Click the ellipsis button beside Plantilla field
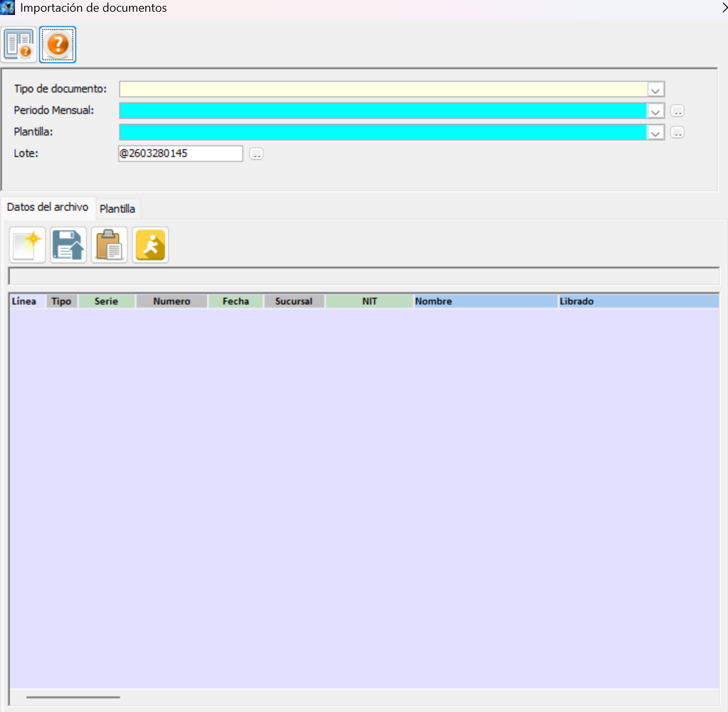728x712 pixels. coord(677,133)
